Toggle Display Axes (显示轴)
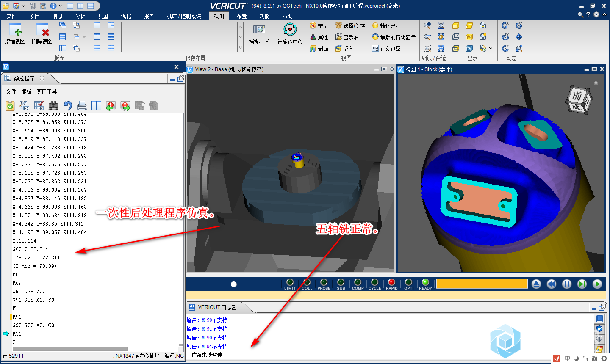 click(x=347, y=37)
